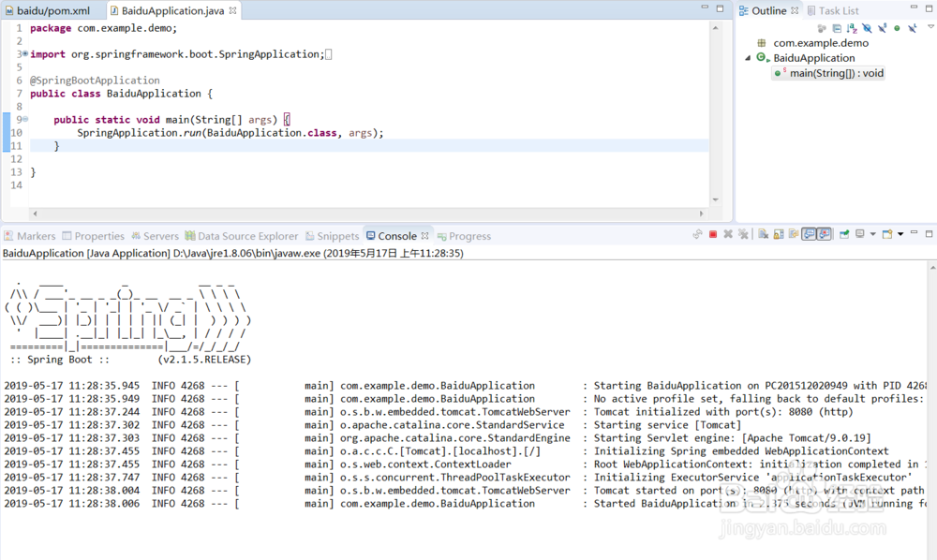Screen dimensions: 937x560
Task: Click the disabled relaunch icon in Console toolbar
Action: tap(697, 234)
